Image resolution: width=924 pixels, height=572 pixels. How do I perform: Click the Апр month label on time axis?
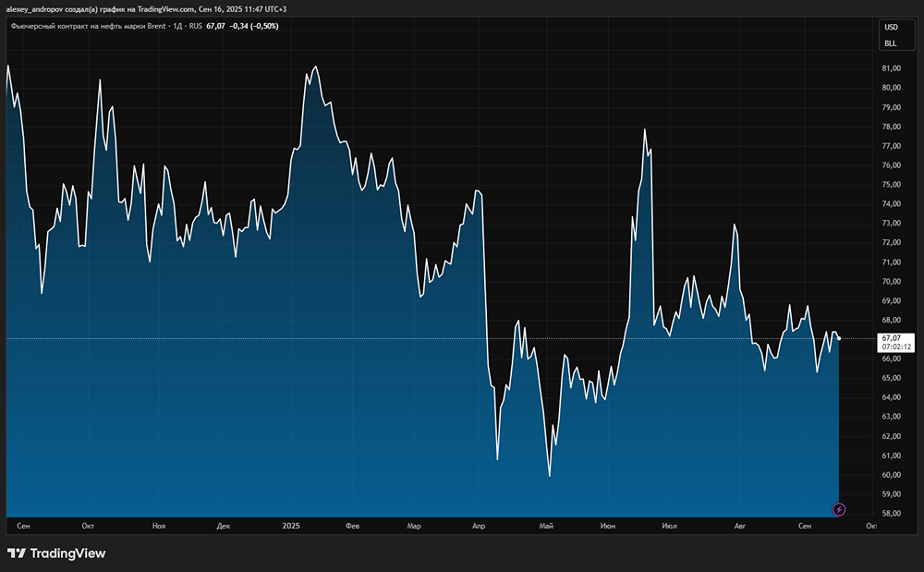pos(479,526)
